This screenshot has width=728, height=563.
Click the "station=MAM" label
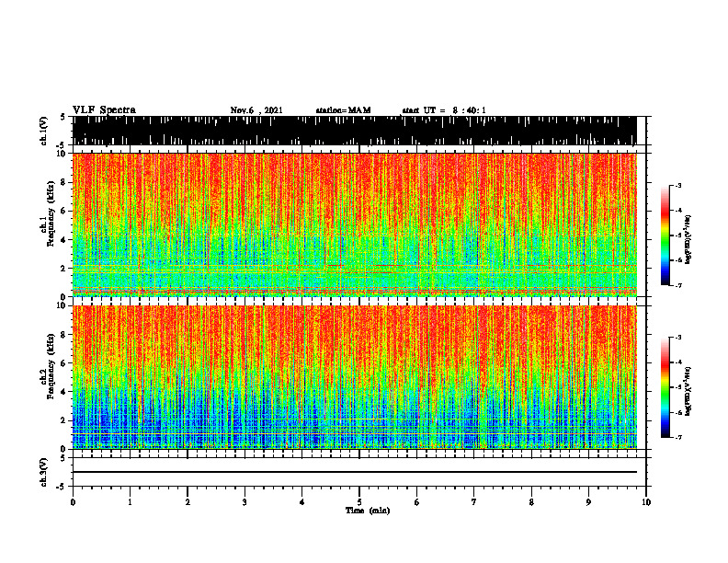click(x=344, y=110)
